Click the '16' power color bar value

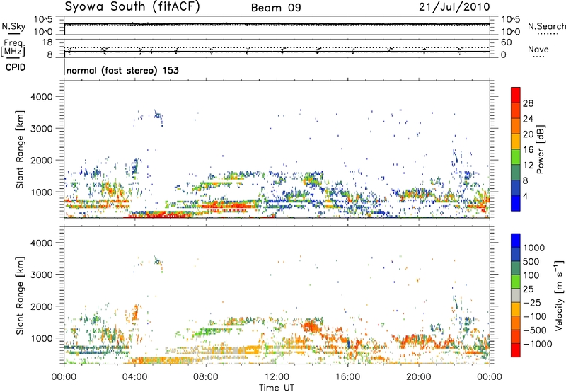tap(528, 150)
